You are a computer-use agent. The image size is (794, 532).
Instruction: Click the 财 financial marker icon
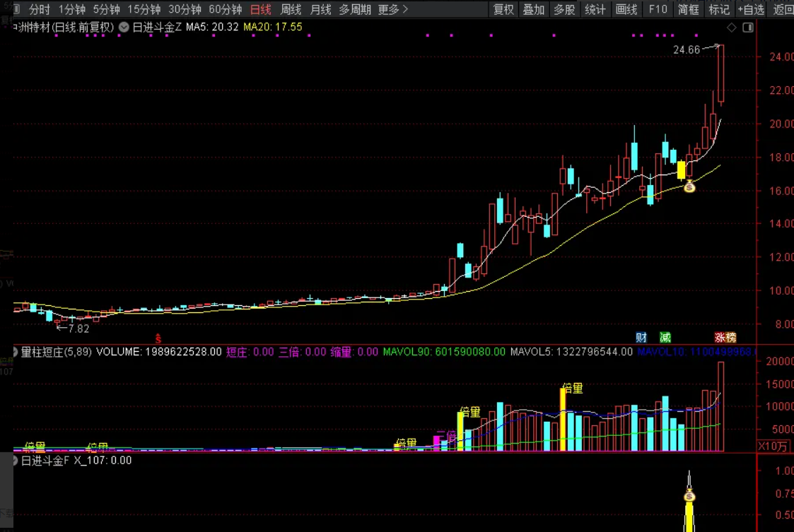click(641, 338)
